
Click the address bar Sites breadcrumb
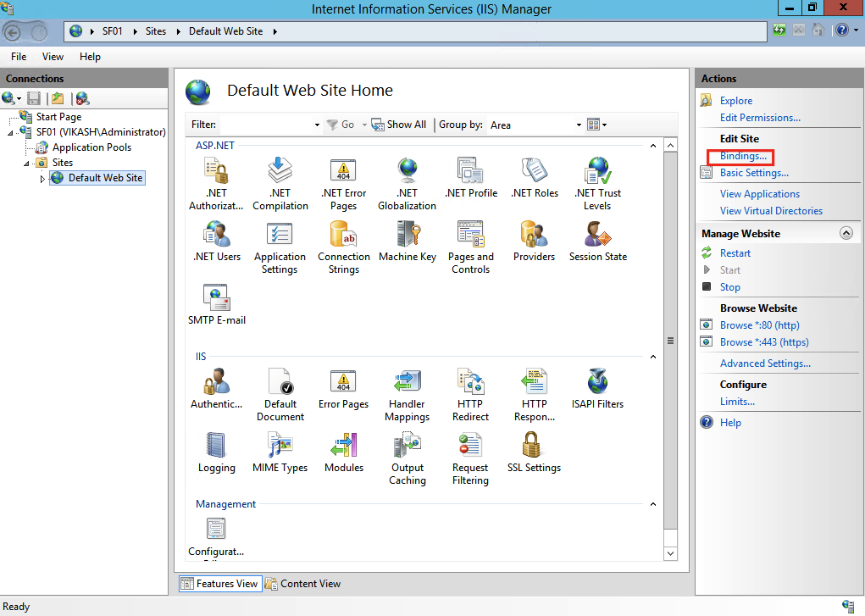click(156, 31)
